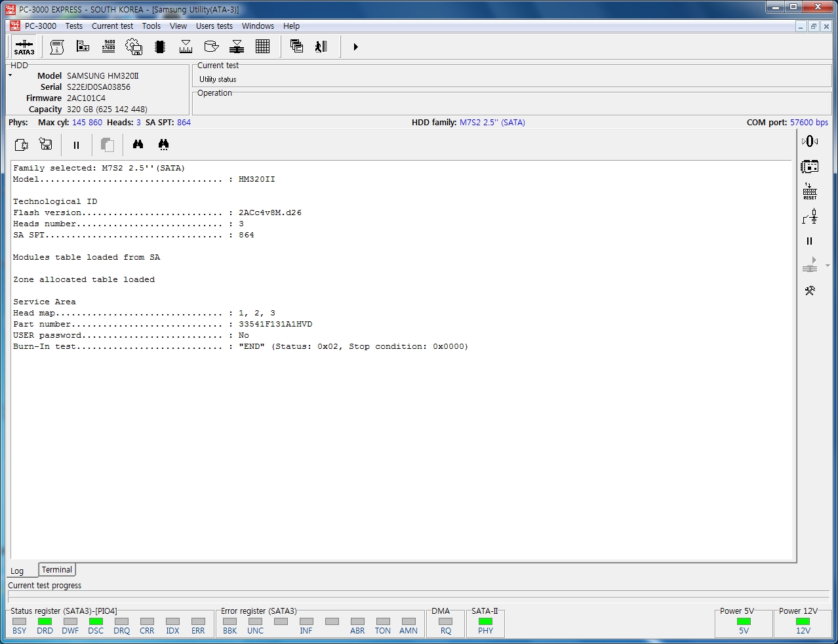Click the Burn-In test log line

pyautogui.click(x=241, y=346)
